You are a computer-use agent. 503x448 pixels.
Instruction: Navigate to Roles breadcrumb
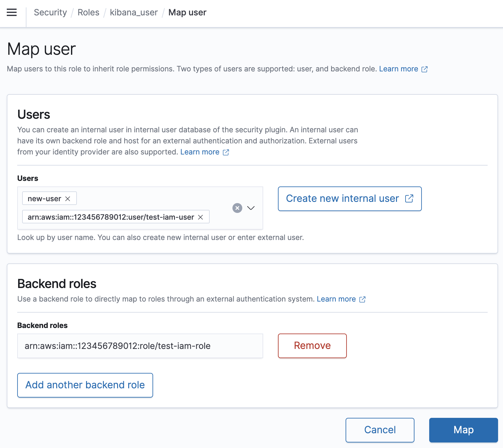(x=88, y=13)
